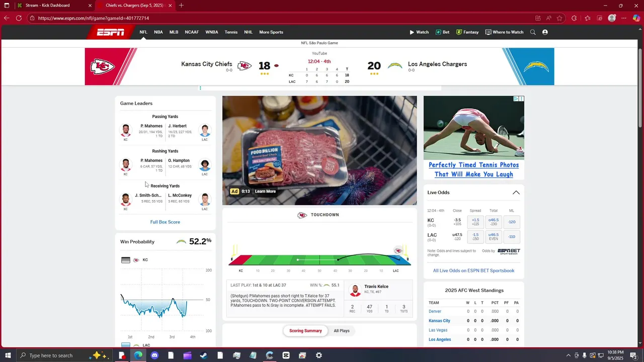Open the ESPN user profile icon
644x362 pixels.
[x=545, y=32]
